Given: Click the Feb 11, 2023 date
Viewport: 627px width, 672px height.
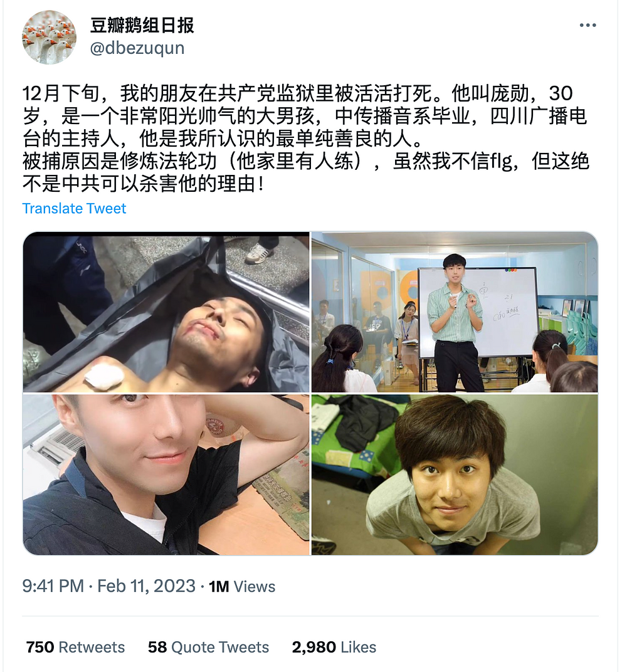Looking at the screenshot, I should (146, 586).
